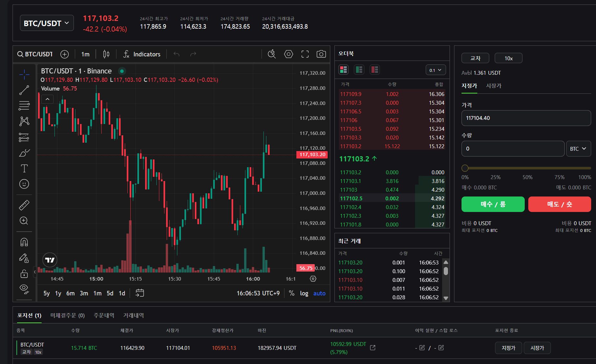Change the 1m chart interval

coord(85,54)
